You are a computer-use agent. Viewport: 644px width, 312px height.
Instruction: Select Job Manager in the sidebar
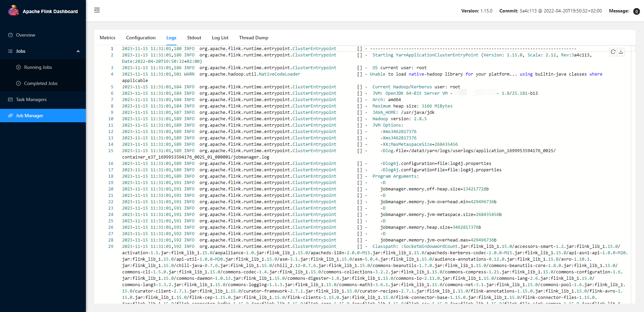coord(43,116)
